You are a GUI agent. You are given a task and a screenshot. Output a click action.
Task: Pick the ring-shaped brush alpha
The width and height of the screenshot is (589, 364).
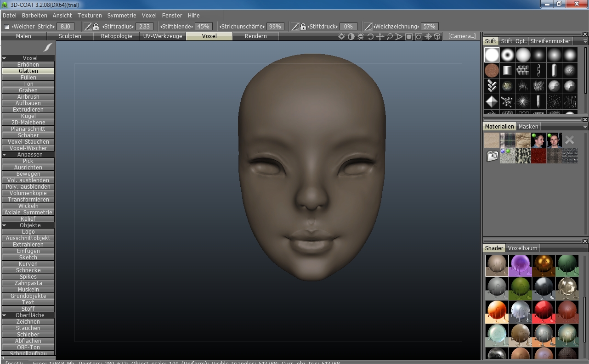coord(507,55)
